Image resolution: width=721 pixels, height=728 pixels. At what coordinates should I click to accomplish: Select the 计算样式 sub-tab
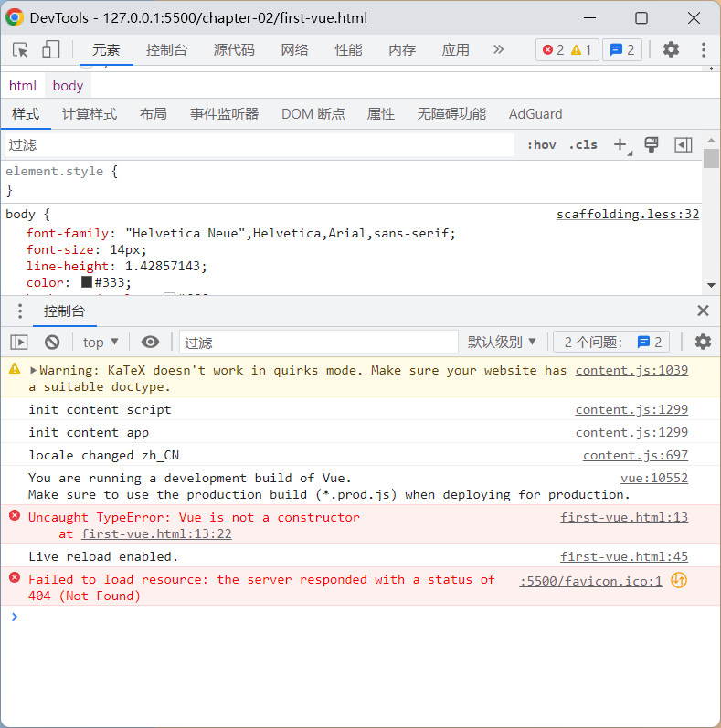point(90,114)
